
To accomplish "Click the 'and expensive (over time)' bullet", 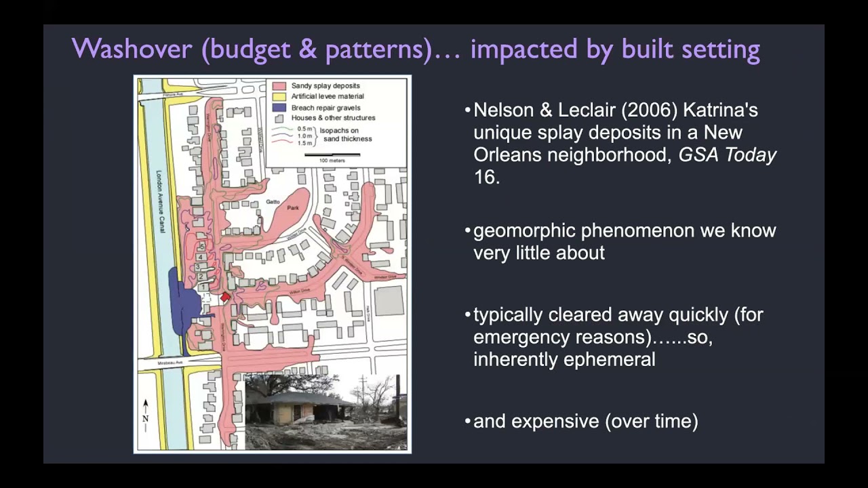I will (x=585, y=421).
